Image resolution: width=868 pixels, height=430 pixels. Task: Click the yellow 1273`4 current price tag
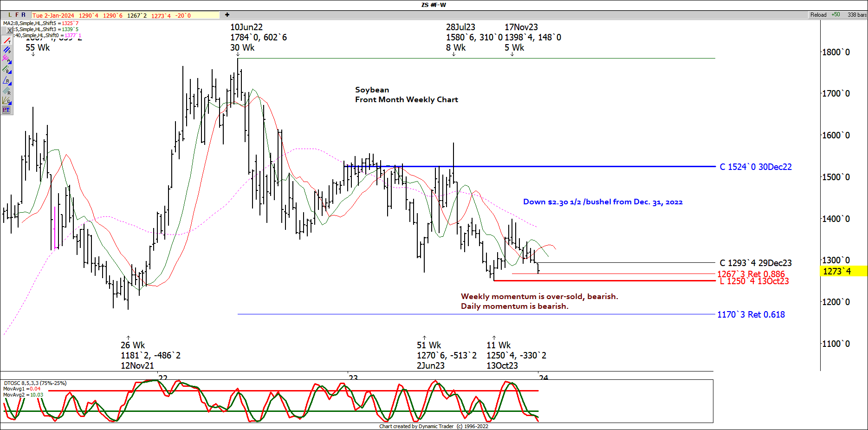click(x=843, y=271)
